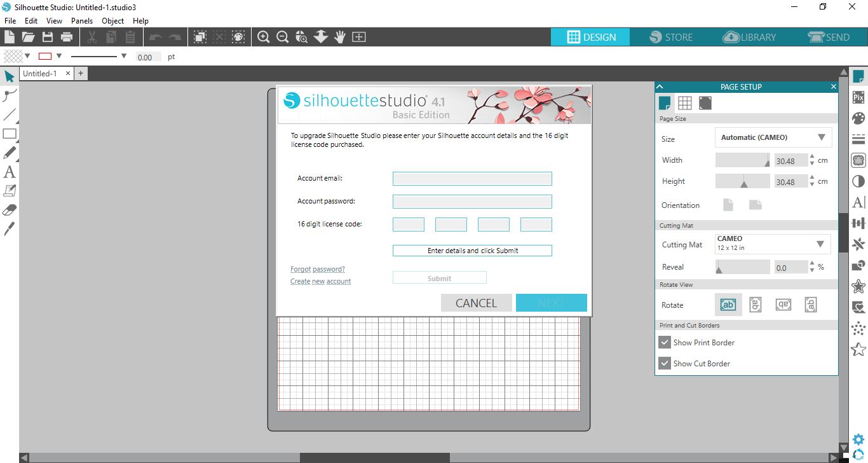Open the Edit menu
This screenshot has width=868, height=463.
(31, 20)
